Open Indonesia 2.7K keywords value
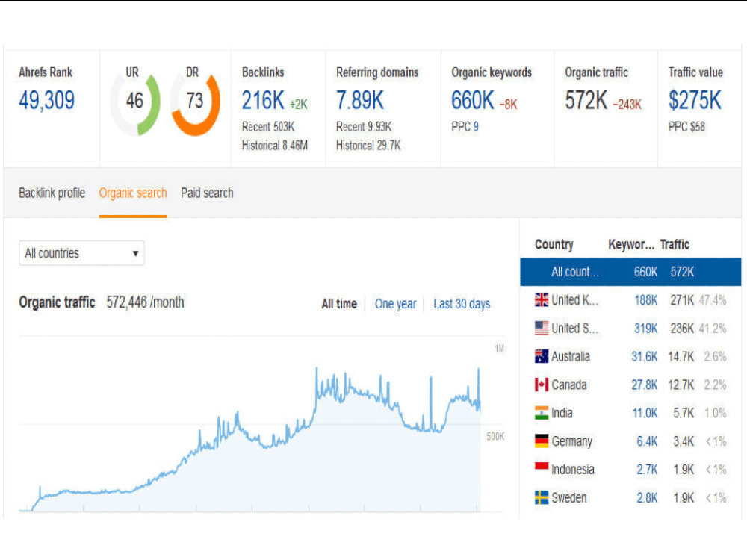Viewport: 747px width, 560px height. pyautogui.click(x=648, y=470)
